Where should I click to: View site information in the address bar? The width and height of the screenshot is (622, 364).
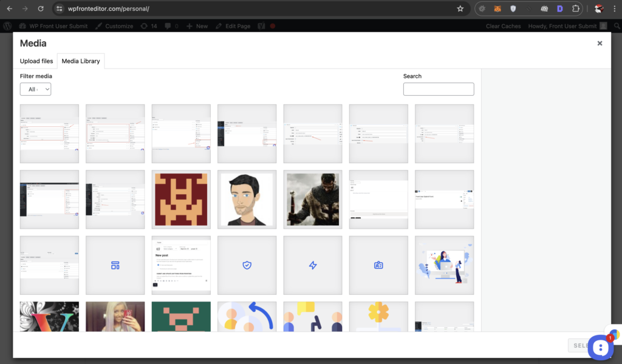pyautogui.click(x=59, y=9)
